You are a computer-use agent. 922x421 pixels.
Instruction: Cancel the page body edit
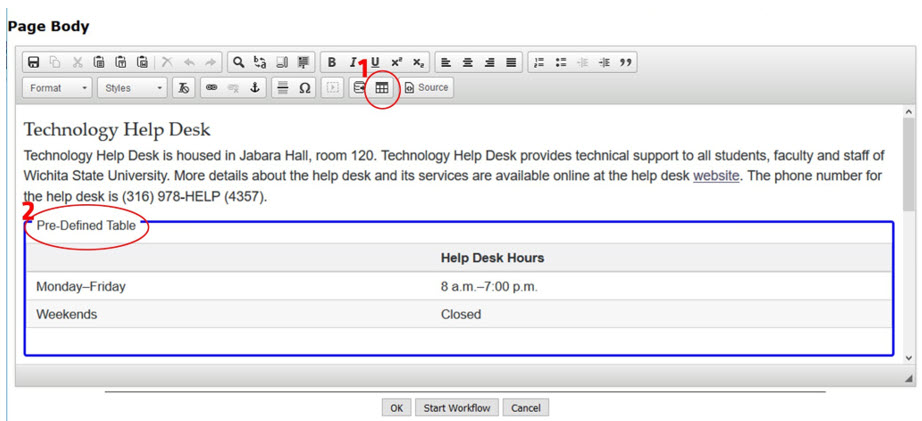tap(526, 407)
